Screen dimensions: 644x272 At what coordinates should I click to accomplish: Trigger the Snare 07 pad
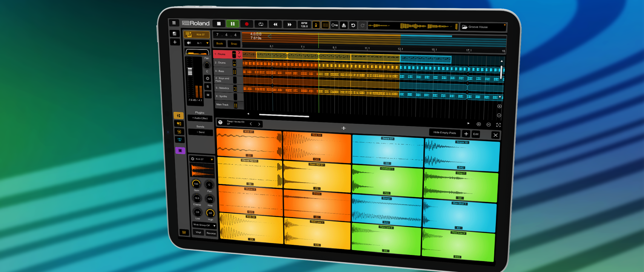tap(387, 151)
